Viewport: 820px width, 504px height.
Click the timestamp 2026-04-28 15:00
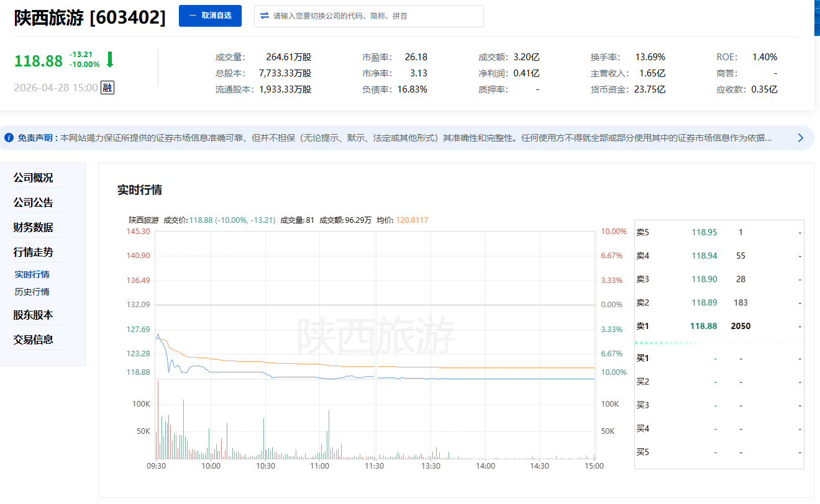point(56,88)
